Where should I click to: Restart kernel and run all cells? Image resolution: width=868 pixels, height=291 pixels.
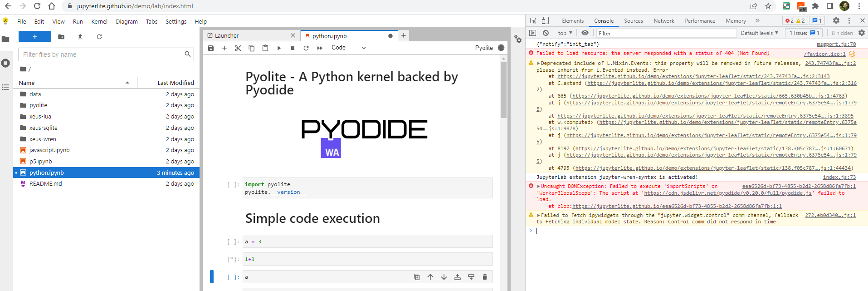point(320,48)
